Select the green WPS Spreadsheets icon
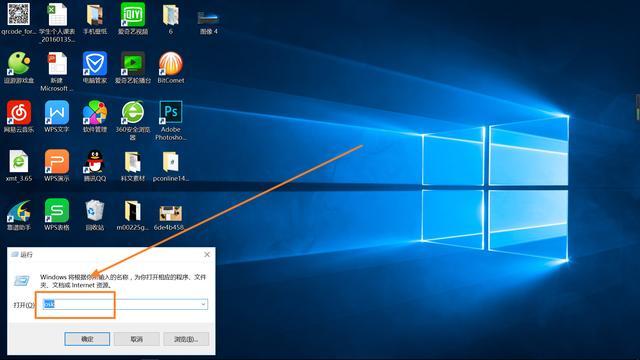This screenshot has width=640, height=360. pyautogui.click(x=57, y=211)
